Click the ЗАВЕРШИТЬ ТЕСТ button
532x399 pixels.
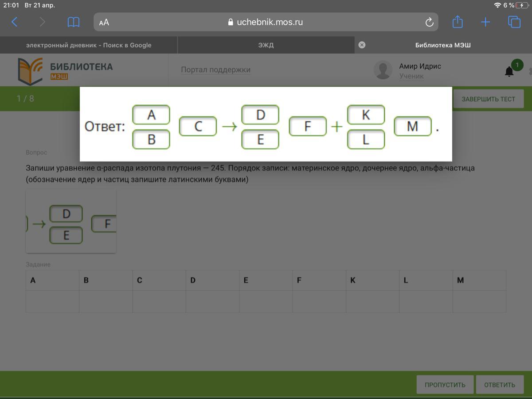pyautogui.click(x=489, y=99)
